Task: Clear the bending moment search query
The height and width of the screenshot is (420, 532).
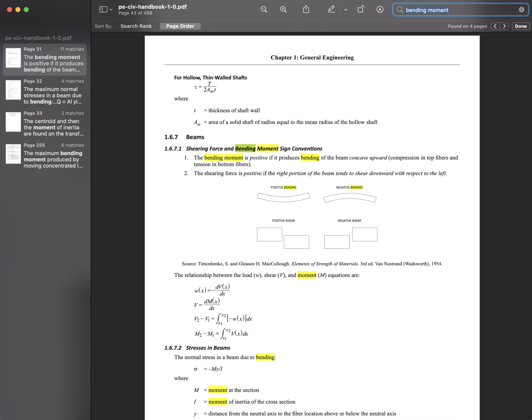Action: (x=522, y=9)
